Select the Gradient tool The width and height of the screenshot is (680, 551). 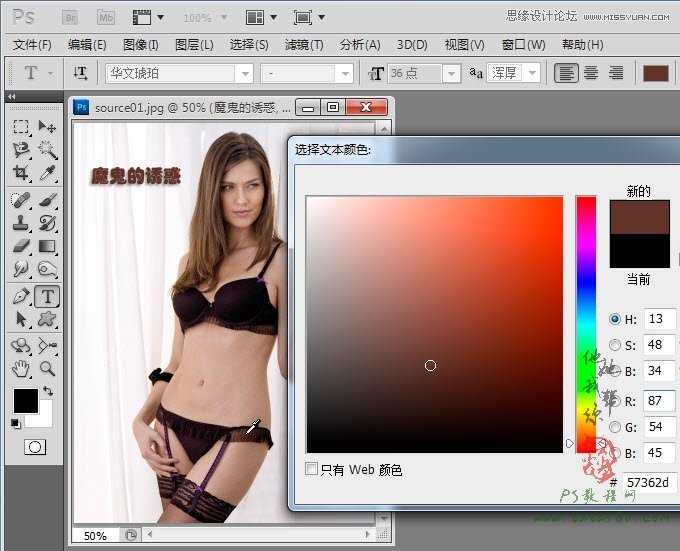click(47, 246)
